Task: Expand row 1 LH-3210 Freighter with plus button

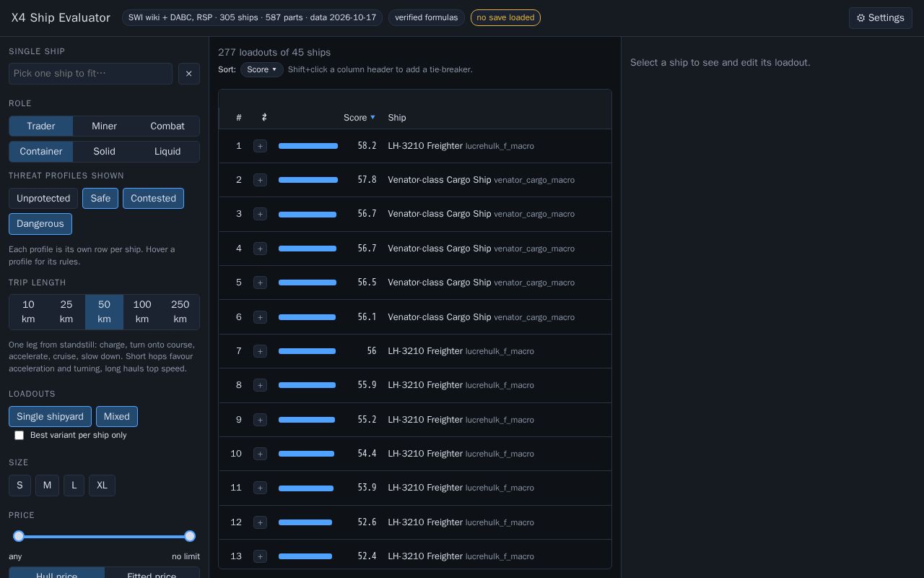Action: 261,146
